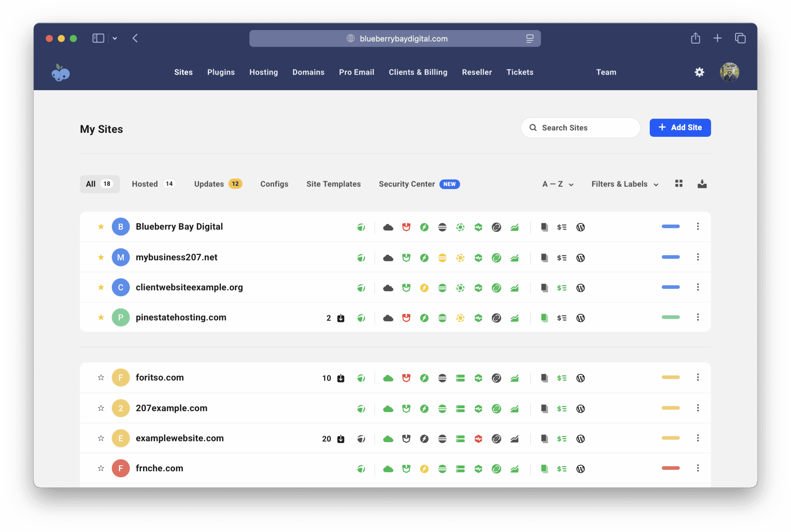Click the blue label pill on Blueberry Bay Digital
791x532 pixels.
[670, 226]
